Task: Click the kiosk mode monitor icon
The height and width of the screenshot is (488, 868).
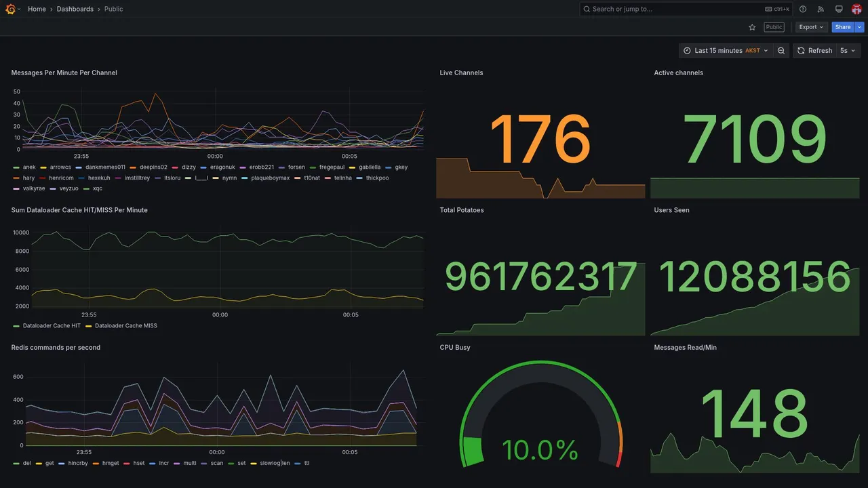Action: [839, 9]
